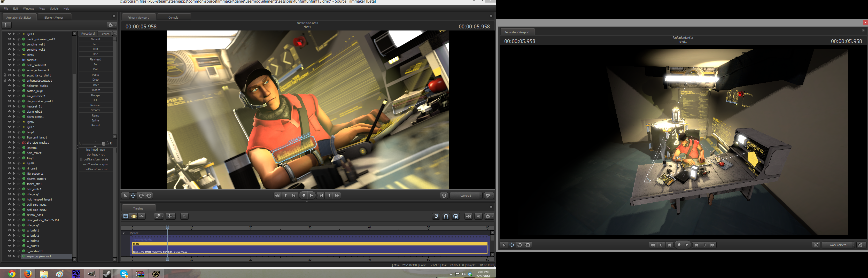Apply the Jitter procedural preset
Screen dimensions: 868x278
click(x=96, y=85)
